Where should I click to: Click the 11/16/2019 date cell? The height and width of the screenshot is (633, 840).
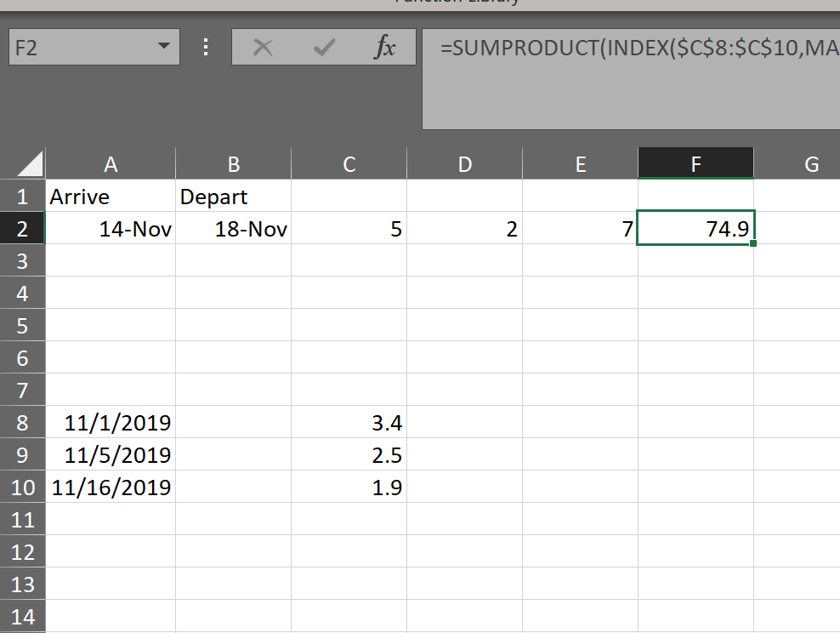(110, 488)
